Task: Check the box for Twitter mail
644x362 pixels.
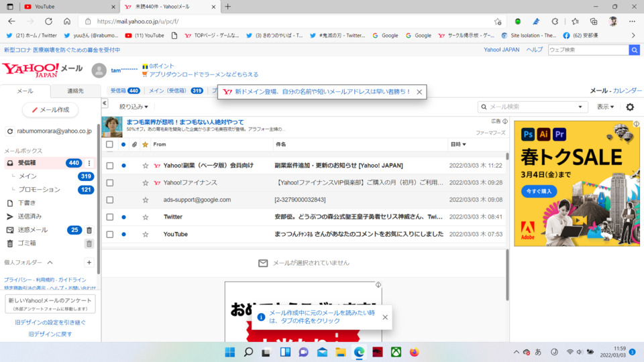Action: coord(109,217)
